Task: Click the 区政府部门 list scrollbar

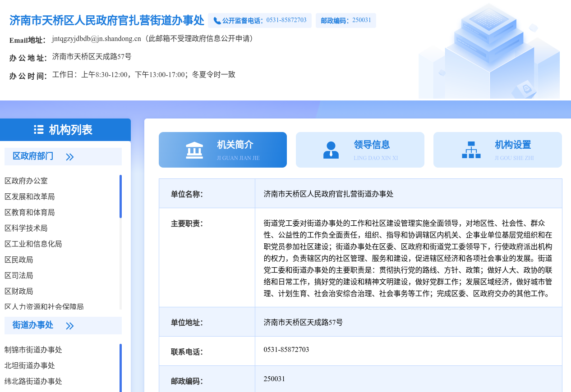Action: pyautogui.click(x=120, y=196)
